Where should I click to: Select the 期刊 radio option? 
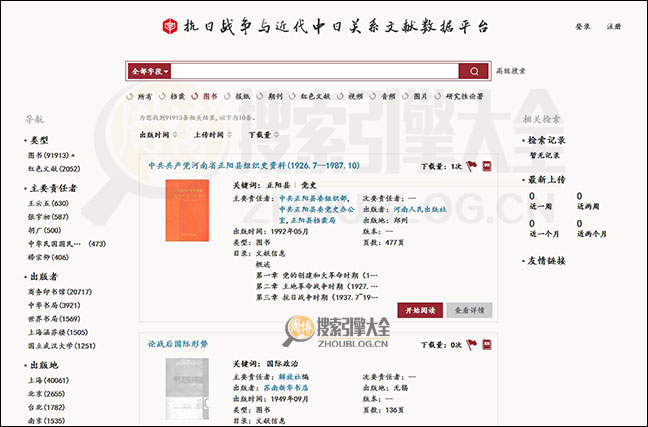coord(269,96)
